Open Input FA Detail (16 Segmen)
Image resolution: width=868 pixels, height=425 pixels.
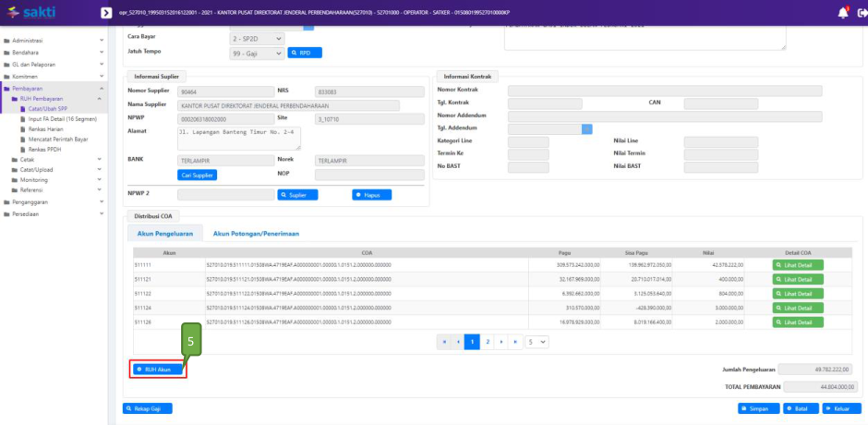(65, 119)
